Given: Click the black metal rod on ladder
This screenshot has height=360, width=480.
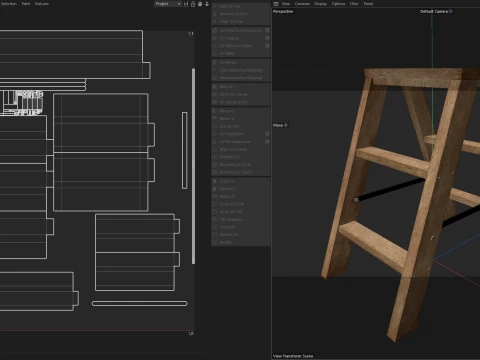Looking at the screenshot, I should (x=389, y=190).
